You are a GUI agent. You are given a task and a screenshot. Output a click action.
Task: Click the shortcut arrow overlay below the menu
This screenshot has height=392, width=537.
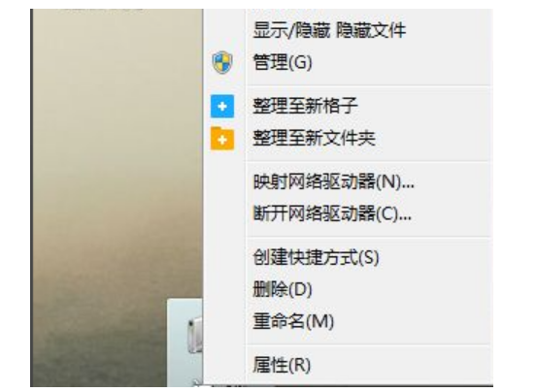(198, 383)
